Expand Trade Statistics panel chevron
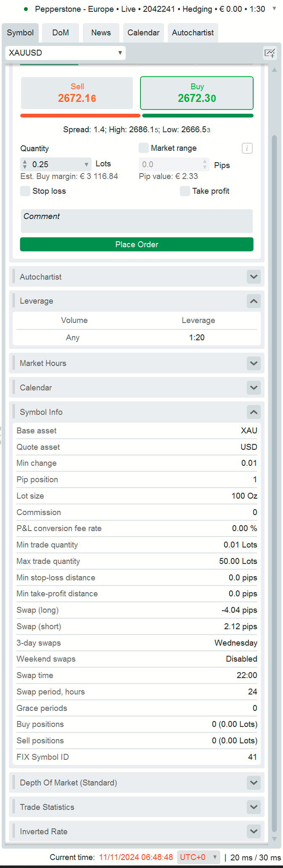 [254, 807]
